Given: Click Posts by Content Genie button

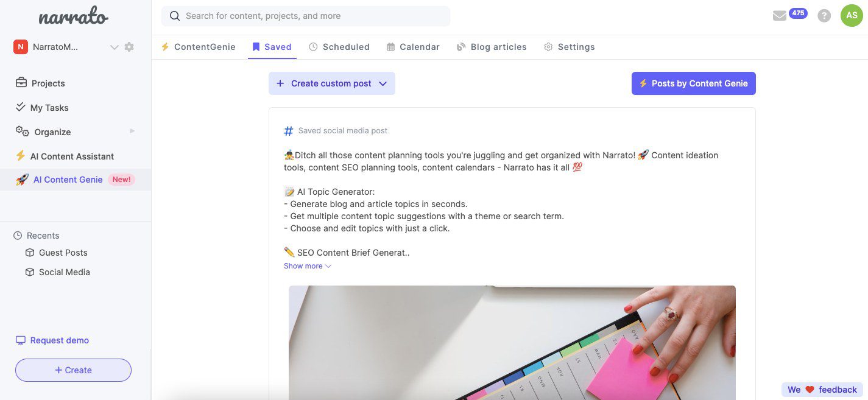Looking at the screenshot, I should point(694,83).
